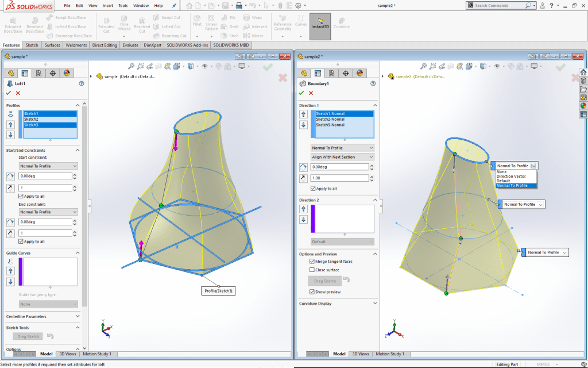This screenshot has width=588, height=368.
Task: Open the Insert menu
Action: [x=108, y=5]
